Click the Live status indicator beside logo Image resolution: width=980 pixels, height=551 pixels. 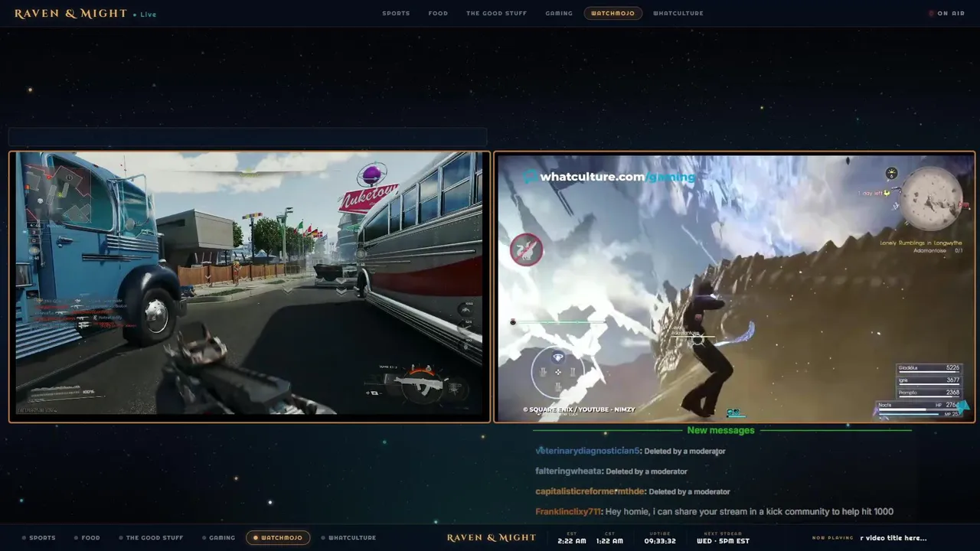[145, 15]
